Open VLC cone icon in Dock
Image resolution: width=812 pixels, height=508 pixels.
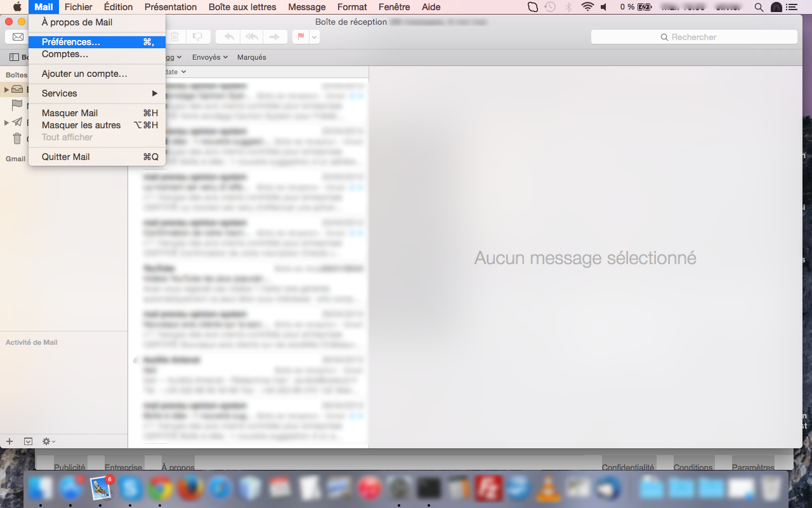point(549,488)
